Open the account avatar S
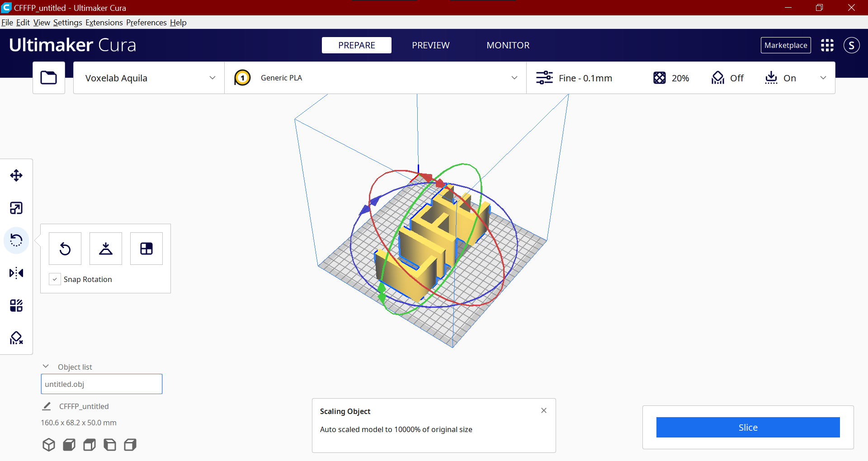Viewport: 868px width, 461px height. coord(852,45)
